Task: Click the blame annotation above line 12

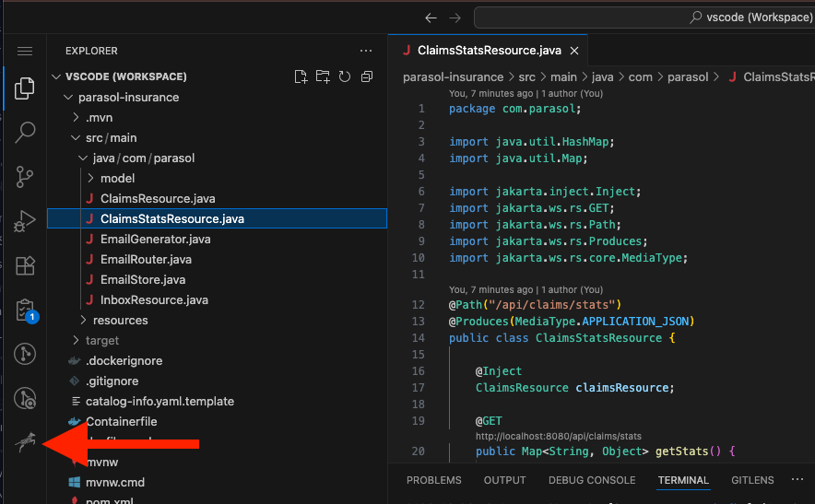Action: pyautogui.click(x=526, y=290)
